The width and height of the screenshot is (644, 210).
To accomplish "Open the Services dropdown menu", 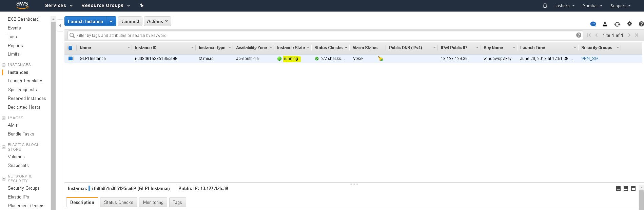I will [x=59, y=5].
